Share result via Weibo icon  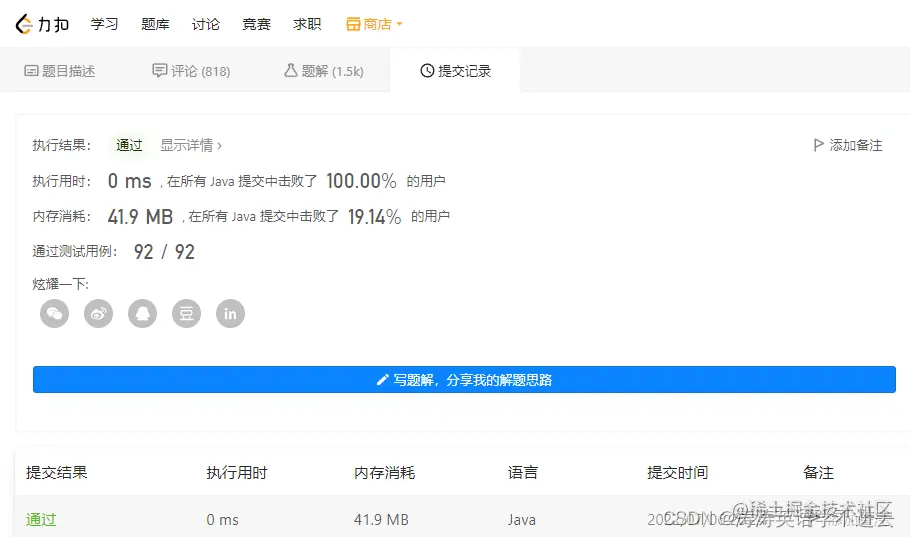(x=99, y=313)
